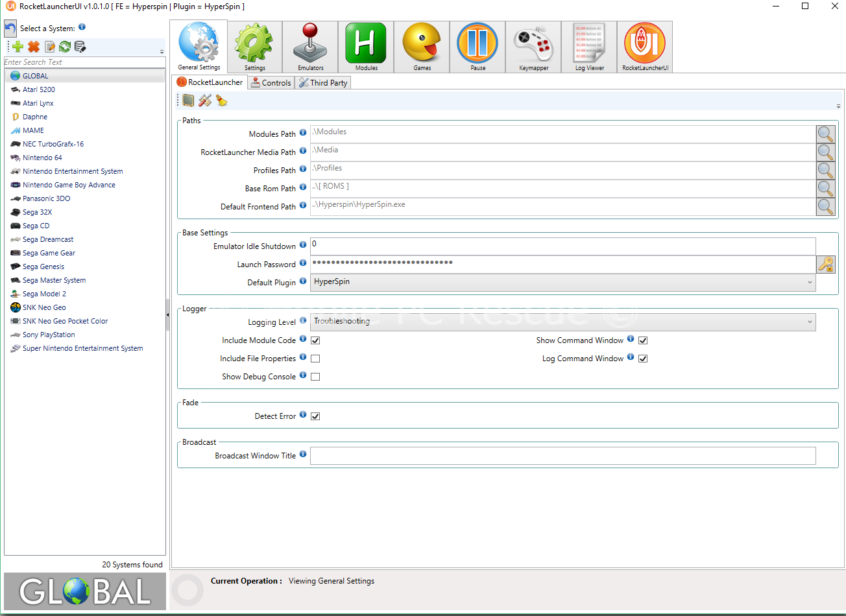Uncheck Detect Error under Fade
This screenshot has width=846, height=616.
click(315, 416)
